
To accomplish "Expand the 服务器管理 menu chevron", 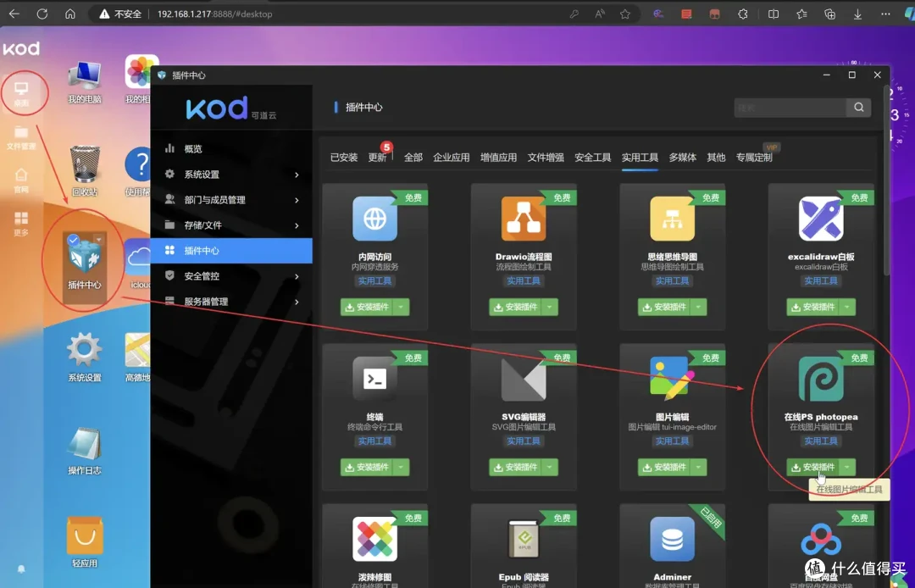I will 297,302.
